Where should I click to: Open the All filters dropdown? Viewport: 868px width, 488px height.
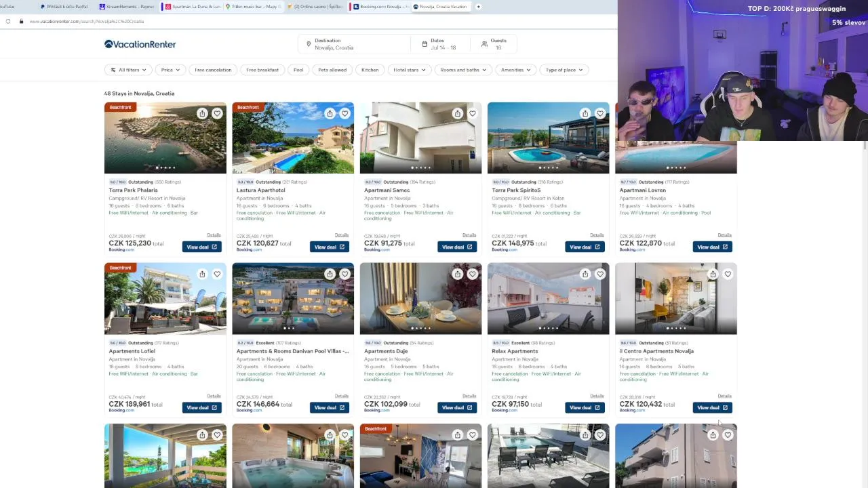tap(128, 70)
